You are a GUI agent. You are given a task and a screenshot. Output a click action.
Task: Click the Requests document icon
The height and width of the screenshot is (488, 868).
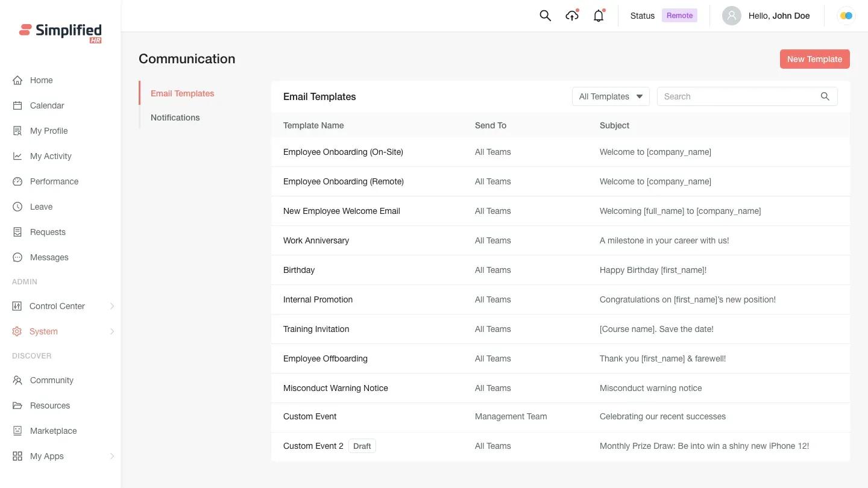(x=17, y=232)
